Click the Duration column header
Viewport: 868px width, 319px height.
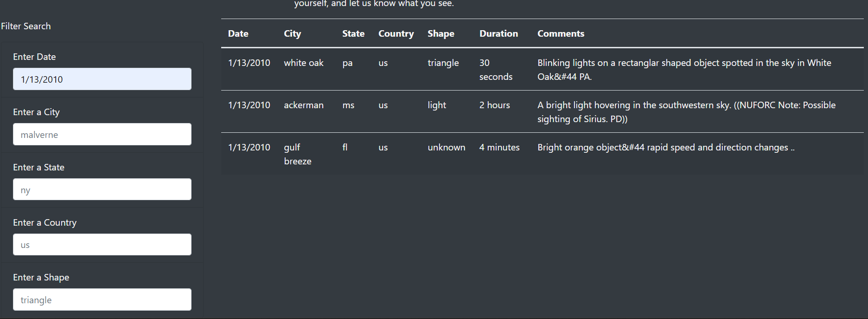click(498, 33)
